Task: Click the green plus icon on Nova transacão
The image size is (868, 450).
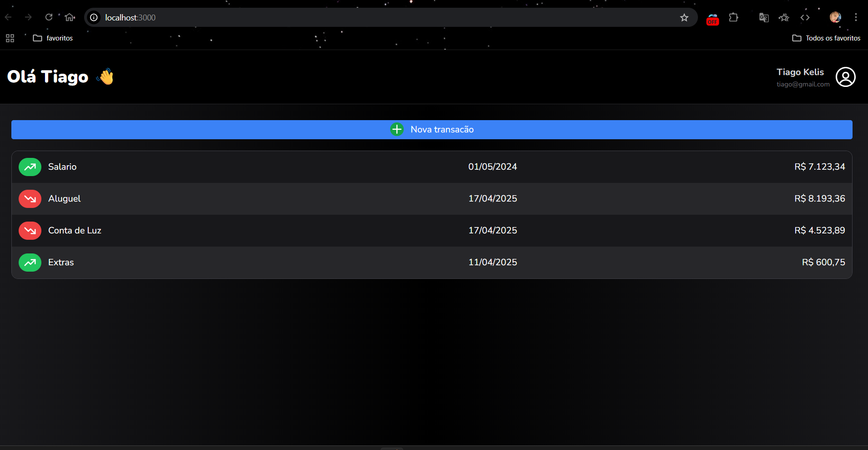Action: point(397,130)
